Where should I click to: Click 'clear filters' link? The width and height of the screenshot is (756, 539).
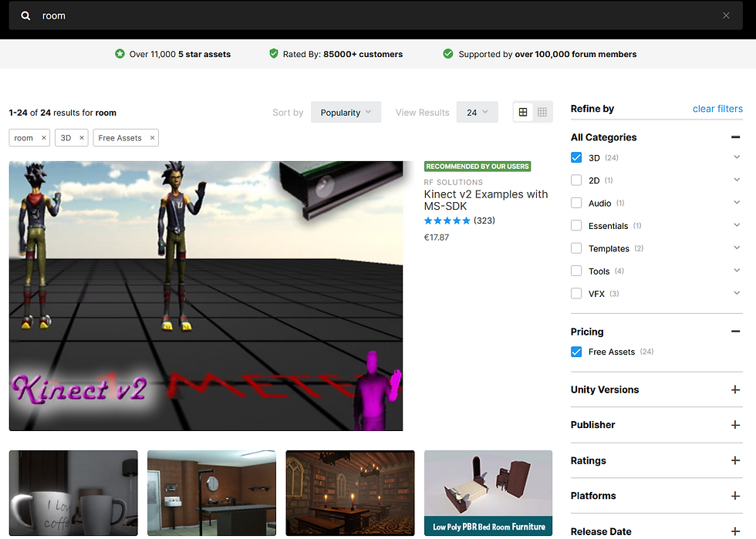tap(717, 109)
